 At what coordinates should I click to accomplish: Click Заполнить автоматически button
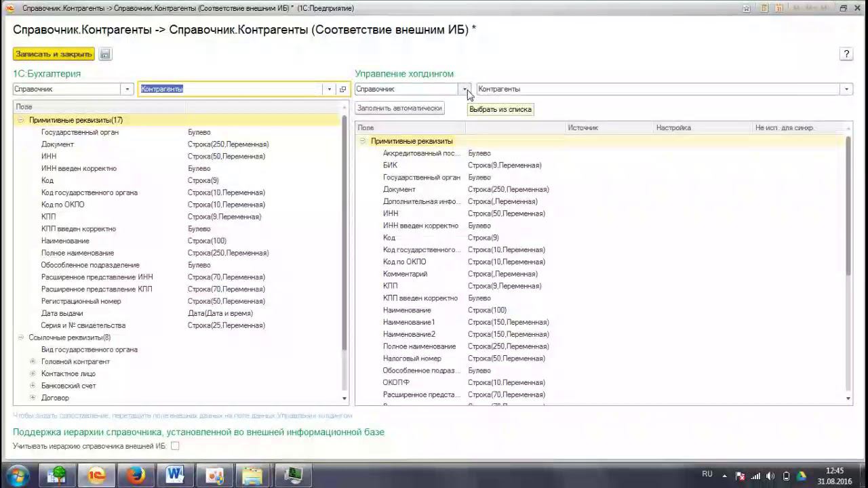pos(399,108)
